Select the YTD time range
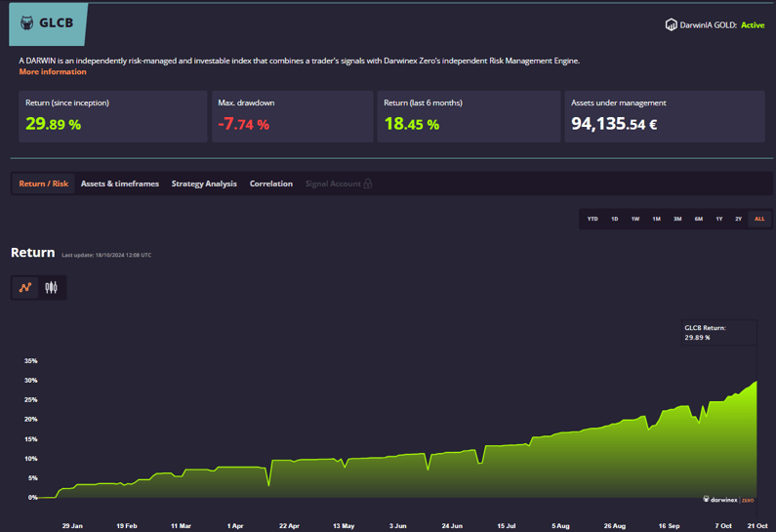Viewport: 776px width, 532px height. tap(592, 219)
